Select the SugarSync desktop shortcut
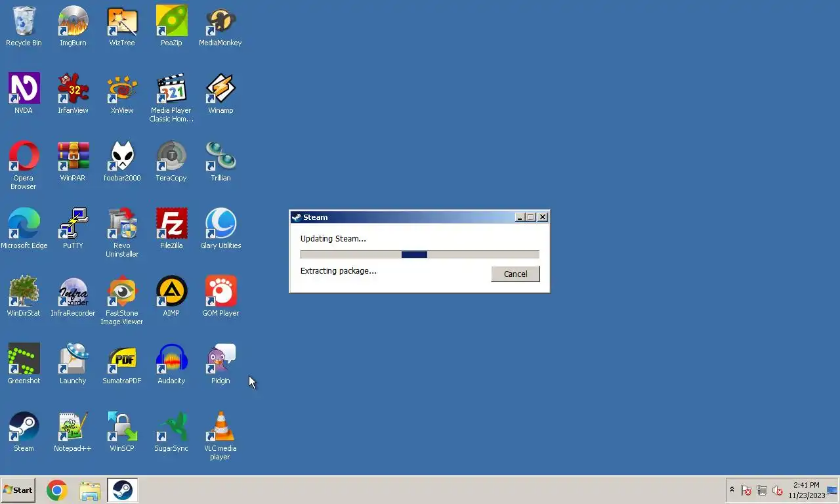 click(171, 432)
